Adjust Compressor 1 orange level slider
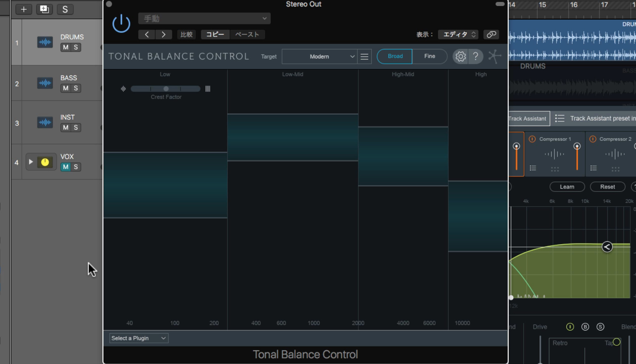 click(x=577, y=156)
